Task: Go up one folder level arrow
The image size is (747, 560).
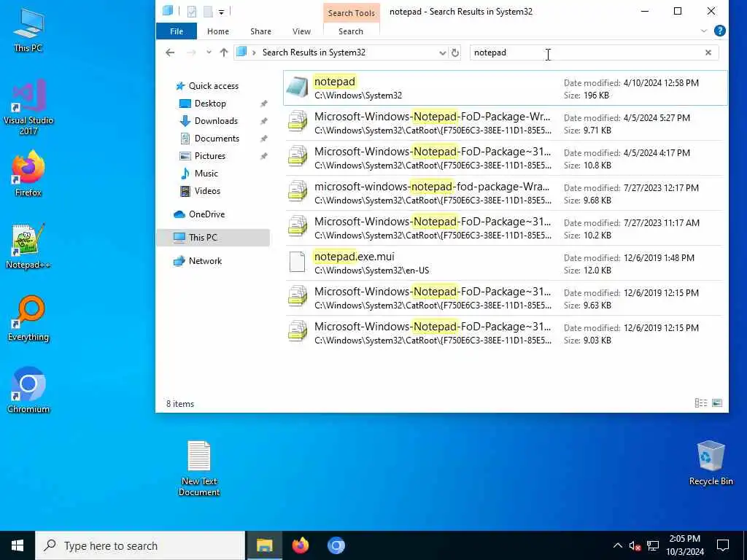Action: coord(223,52)
